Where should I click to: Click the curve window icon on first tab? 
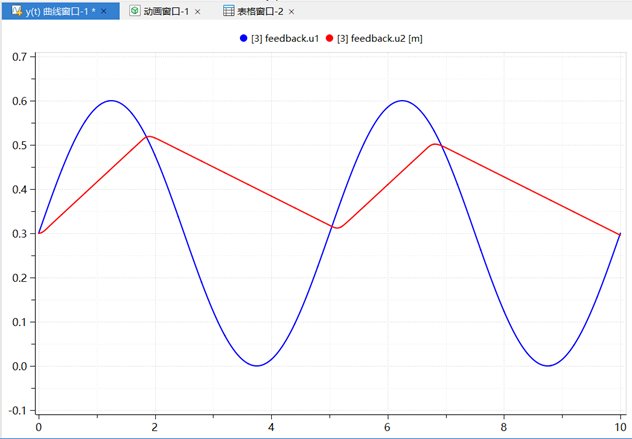tap(17, 11)
